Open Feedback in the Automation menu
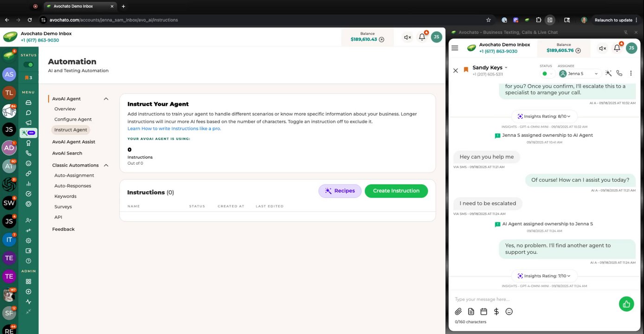 click(x=64, y=229)
